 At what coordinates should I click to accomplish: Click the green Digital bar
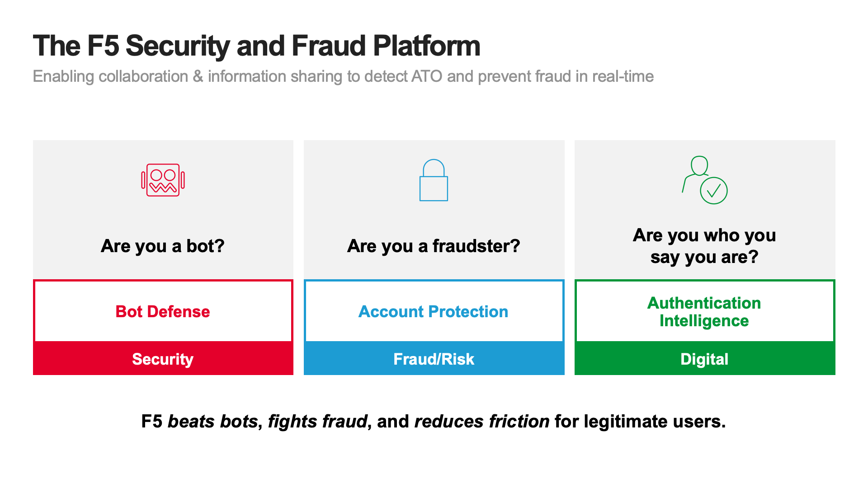[705, 359]
